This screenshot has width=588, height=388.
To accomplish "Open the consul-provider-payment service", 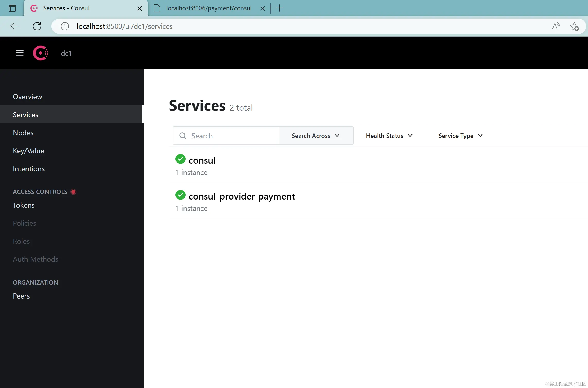I will click(242, 196).
